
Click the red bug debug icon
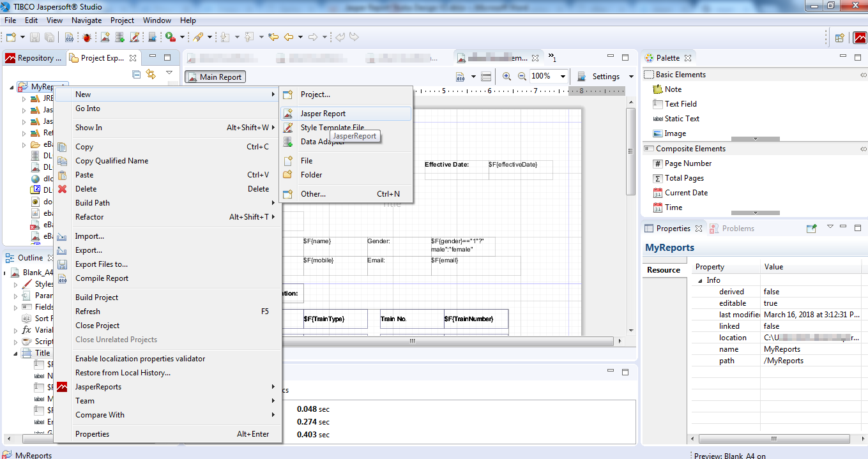[x=86, y=38]
